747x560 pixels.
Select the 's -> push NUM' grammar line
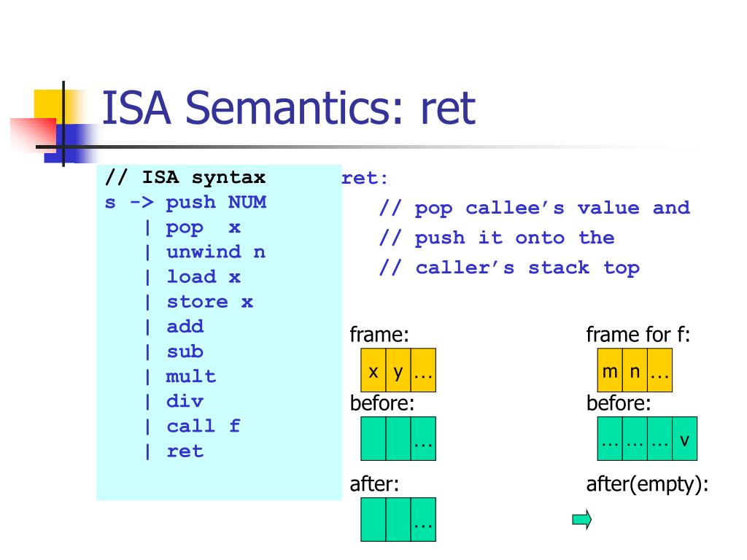click(185, 203)
